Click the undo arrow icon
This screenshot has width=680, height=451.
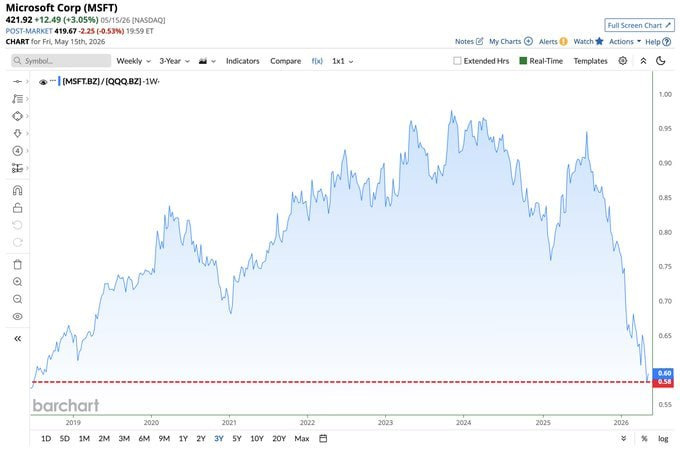(x=17, y=225)
